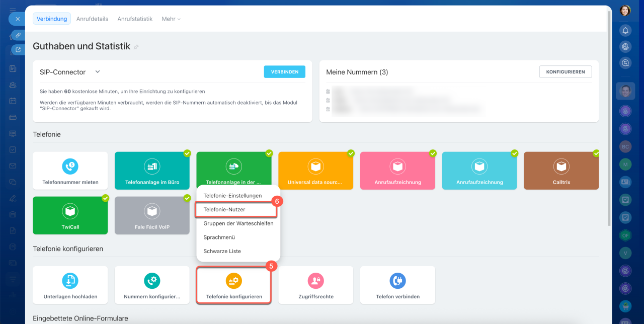
Task: Select the Calltrix integration tile
Action: pos(561,171)
